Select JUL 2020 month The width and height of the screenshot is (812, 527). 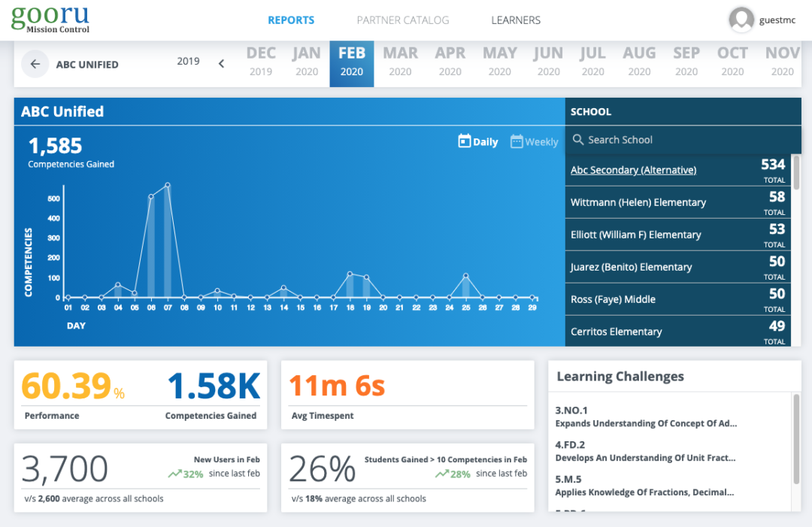coord(593,61)
